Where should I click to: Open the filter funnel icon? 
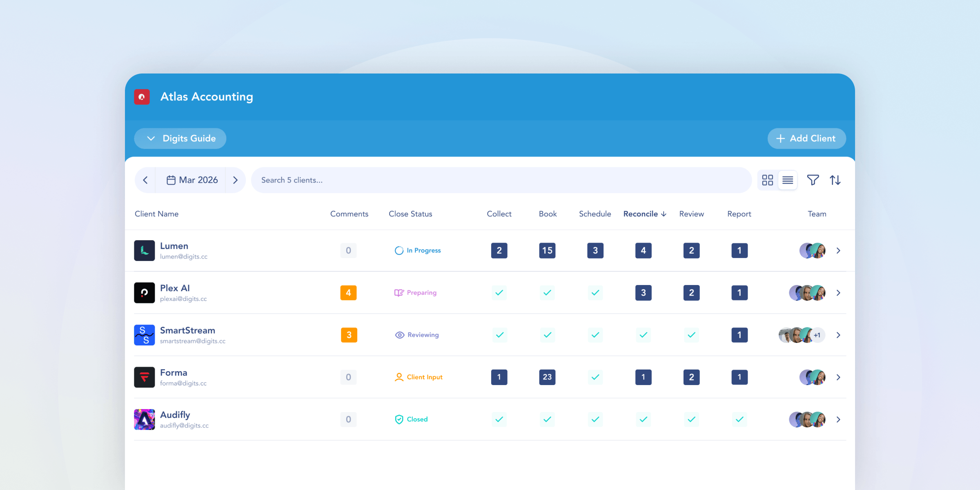(813, 180)
